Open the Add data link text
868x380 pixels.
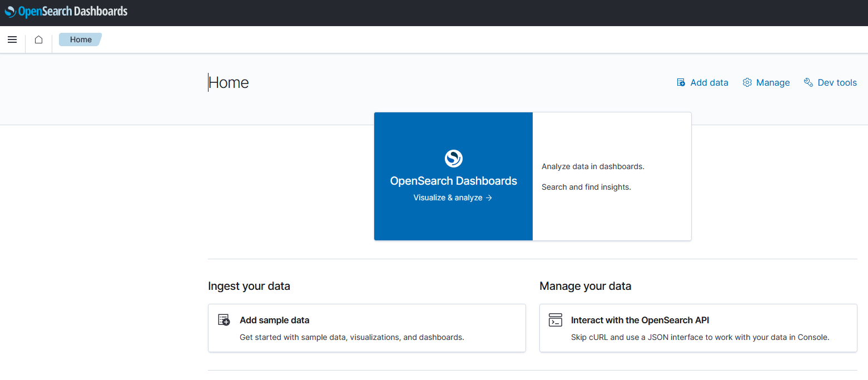tap(709, 82)
